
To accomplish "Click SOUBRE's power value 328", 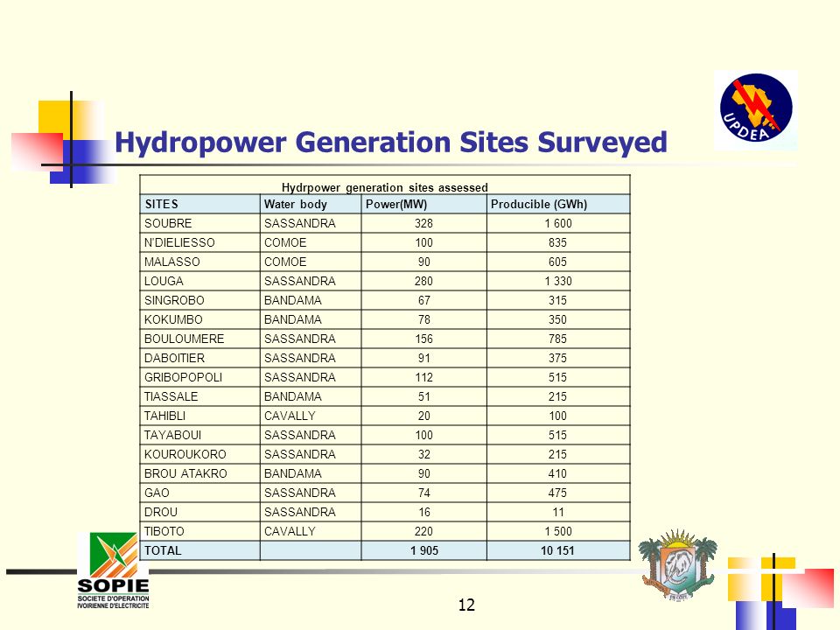I will (x=423, y=223).
